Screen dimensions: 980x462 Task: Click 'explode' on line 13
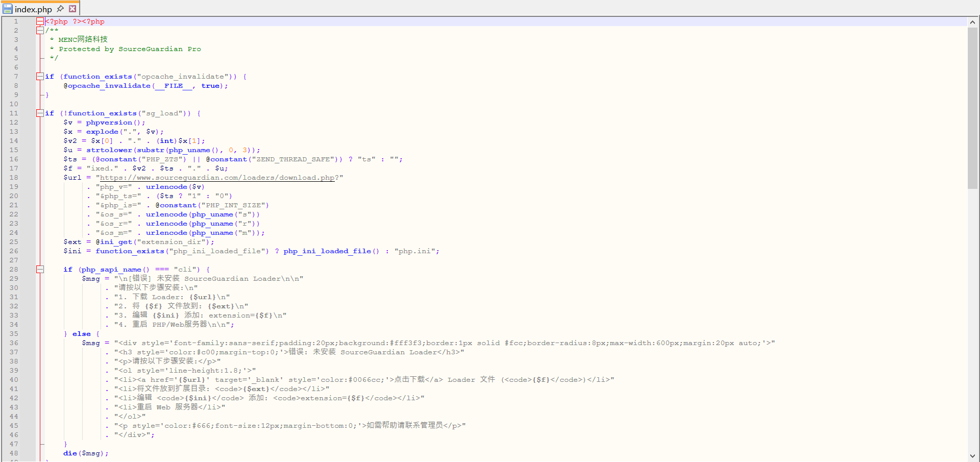click(102, 132)
